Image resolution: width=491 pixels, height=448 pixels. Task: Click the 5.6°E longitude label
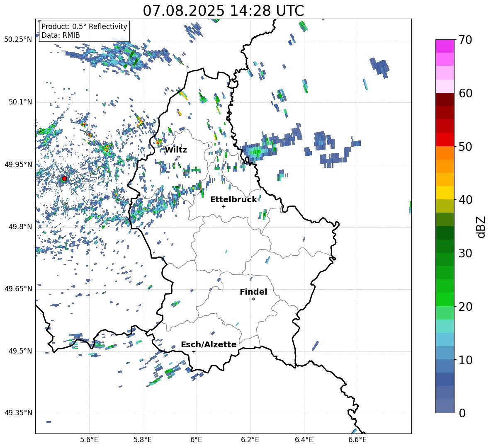click(89, 440)
